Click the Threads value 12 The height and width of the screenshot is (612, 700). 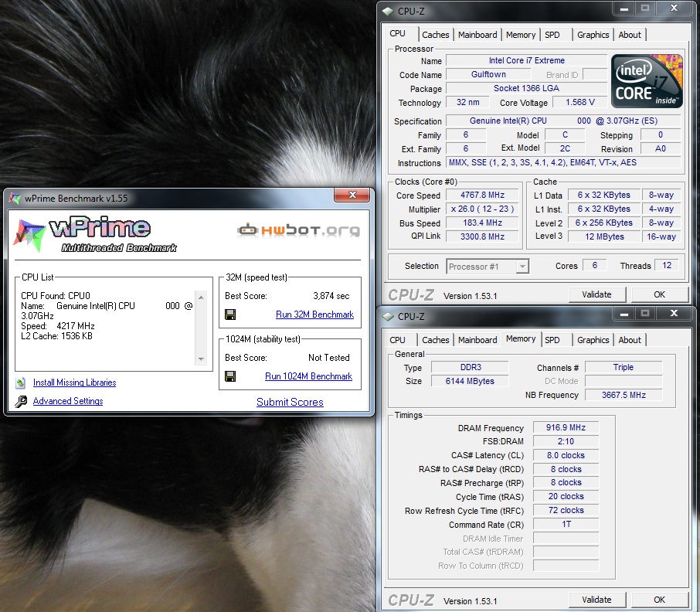[667, 266]
